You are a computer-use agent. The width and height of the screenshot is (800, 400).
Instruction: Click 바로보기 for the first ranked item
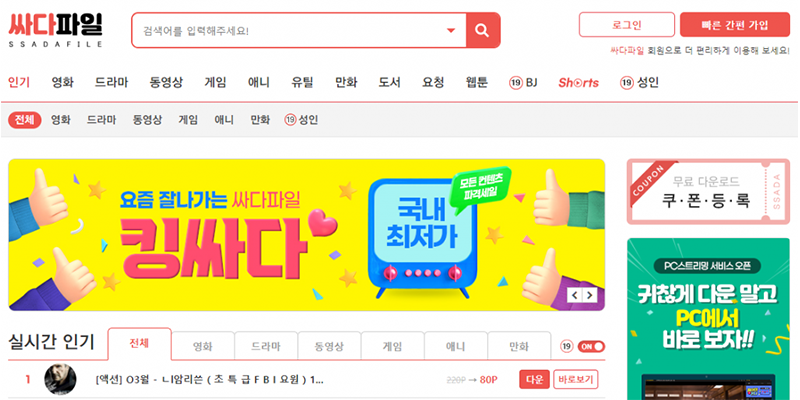(x=576, y=380)
